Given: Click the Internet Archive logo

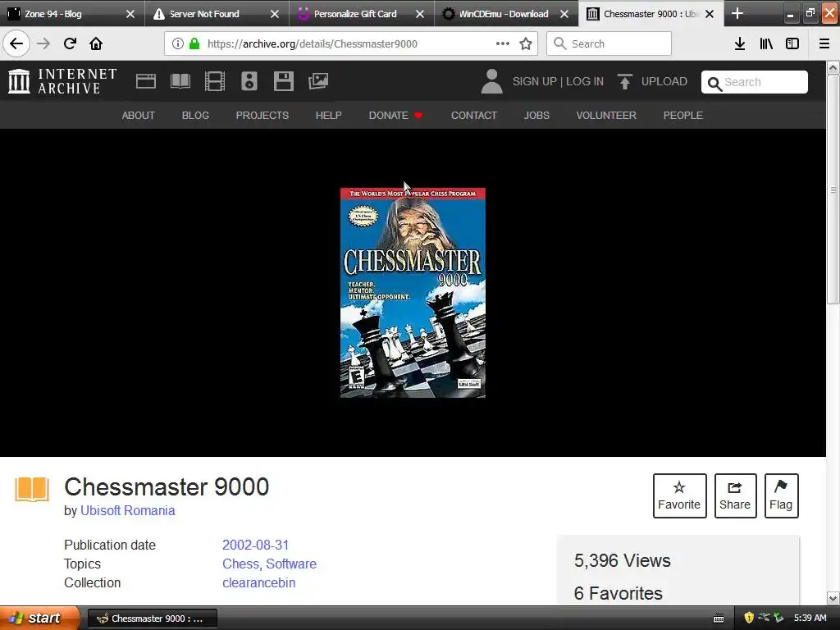Looking at the screenshot, I should pyautogui.click(x=62, y=81).
